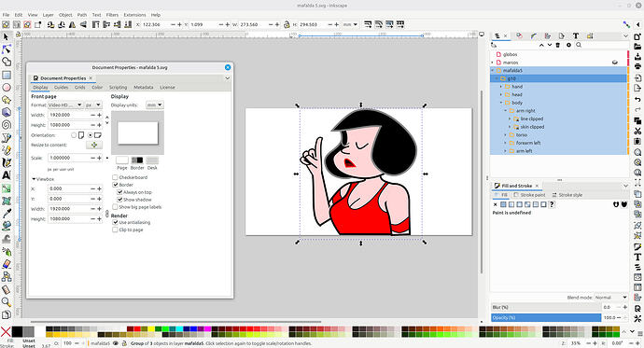The image size is (644, 348).
Task: Click the Undo icon in the command bar
Action: click(x=637, y=99)
